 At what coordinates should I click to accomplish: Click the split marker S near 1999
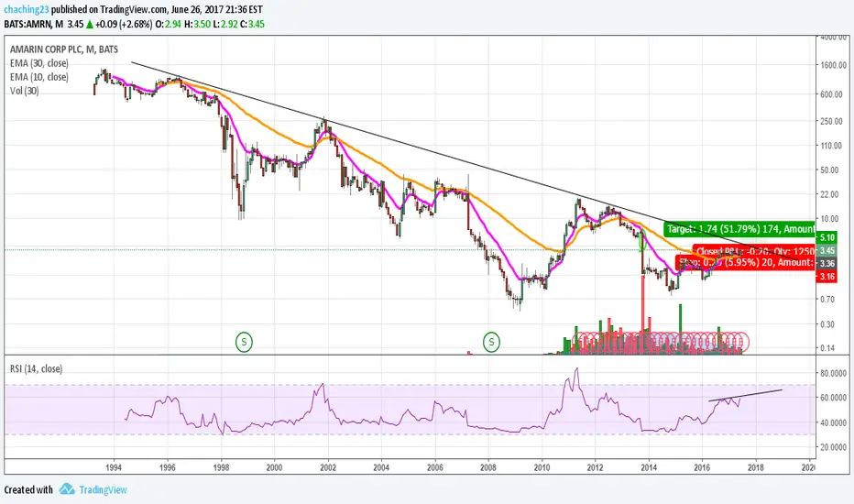pos(244,342)
